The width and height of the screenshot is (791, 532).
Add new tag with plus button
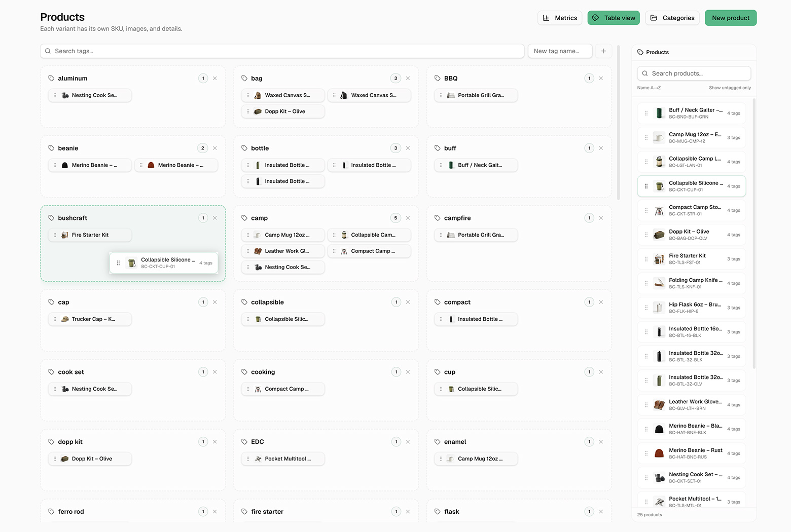[x=603, y=51]
